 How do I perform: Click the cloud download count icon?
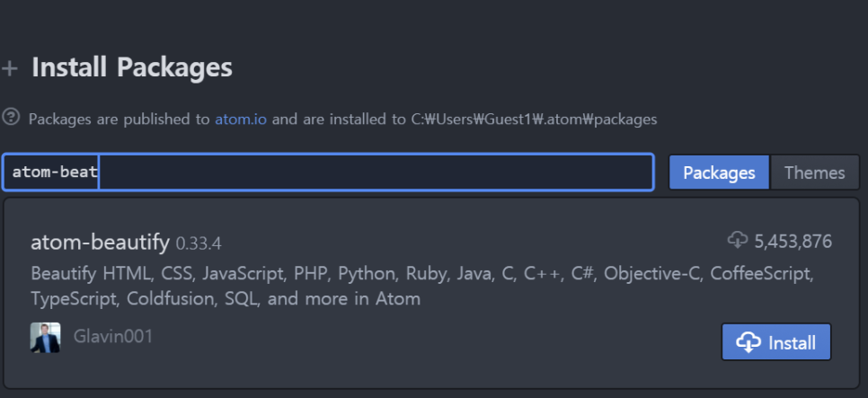[738, 240]
